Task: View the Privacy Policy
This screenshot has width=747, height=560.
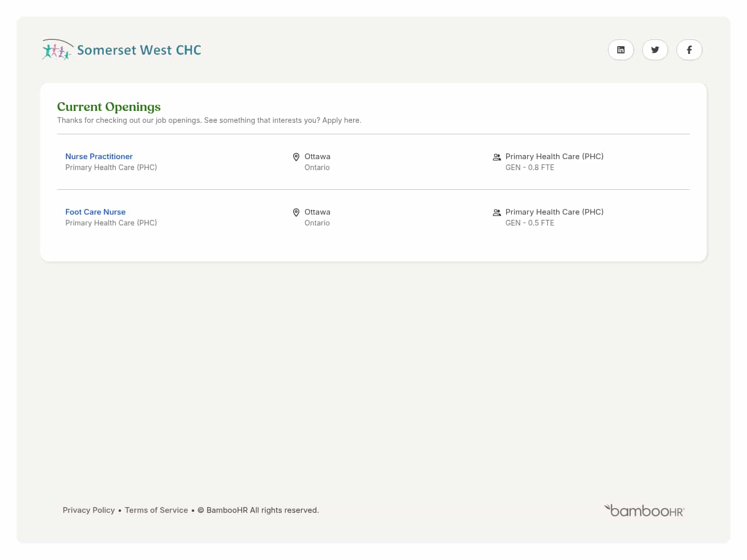Action: click(x=89, y=510)
